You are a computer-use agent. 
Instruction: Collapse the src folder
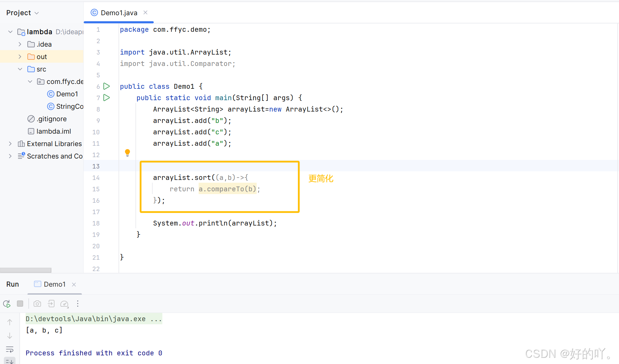(20, 69)
